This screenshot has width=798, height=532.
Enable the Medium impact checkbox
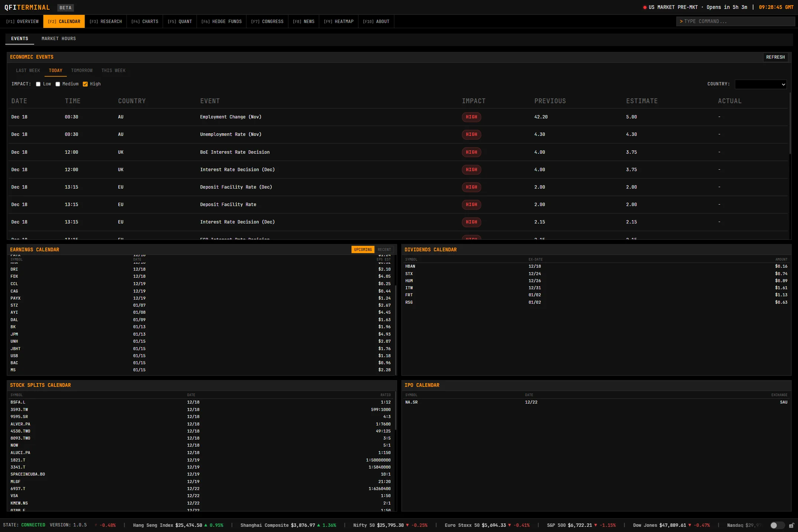[58, 84]
